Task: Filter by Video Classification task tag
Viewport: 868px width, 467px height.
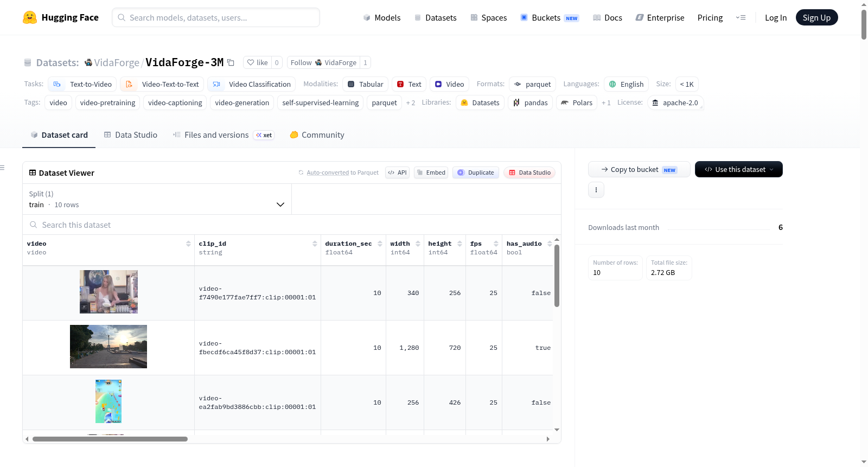Action: [x=252, y=84]
